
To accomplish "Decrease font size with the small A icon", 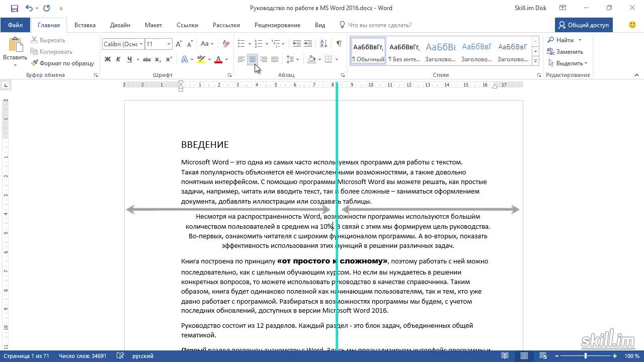I will [x=190, y=44].
